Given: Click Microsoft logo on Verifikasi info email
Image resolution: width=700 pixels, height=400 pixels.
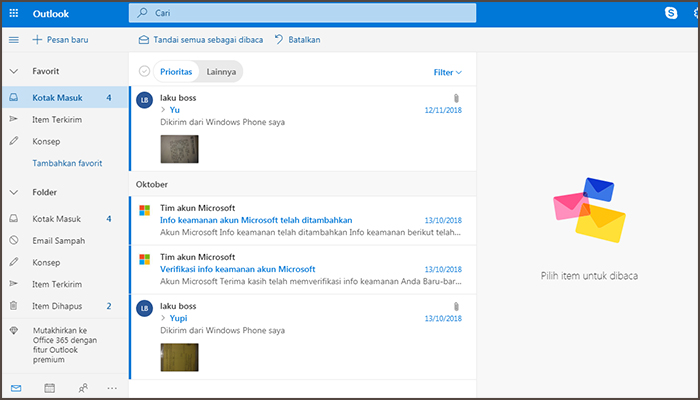Looking at the screenshot, I should (144, 259).
